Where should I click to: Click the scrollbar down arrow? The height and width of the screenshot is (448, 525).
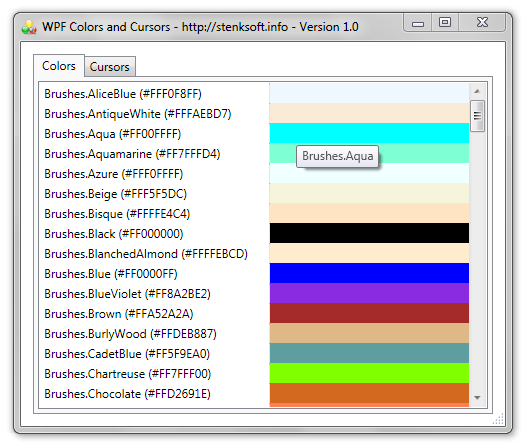(477, 397)
